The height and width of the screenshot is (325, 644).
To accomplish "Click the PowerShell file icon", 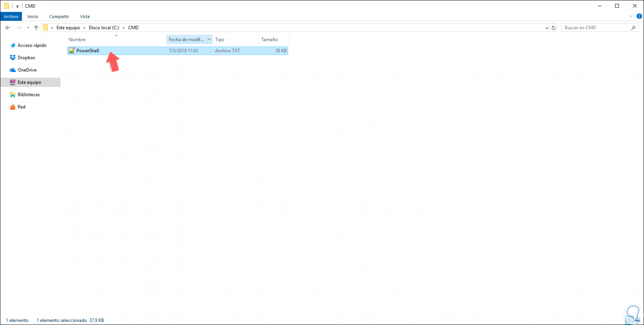I will (x=72, y=51).
